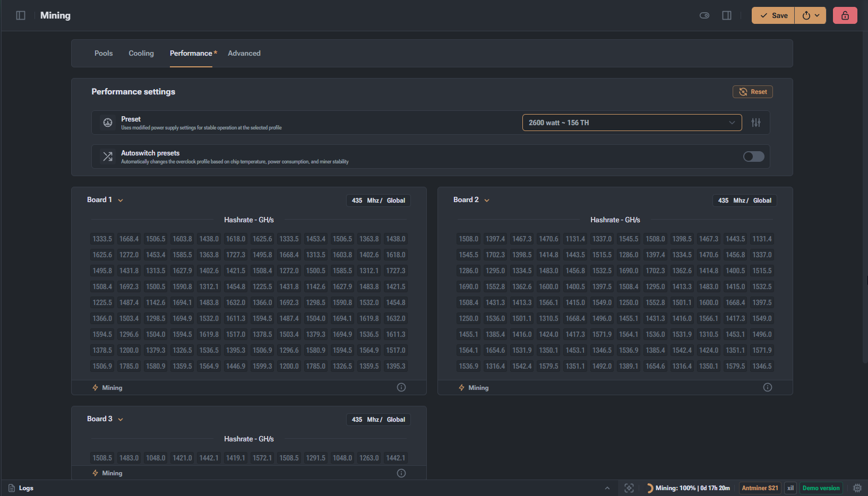Image resolution: width=868 pixels, height=496 pixels.
Task: Switch to the Cooling tab
Action: (x=141, y=53)
